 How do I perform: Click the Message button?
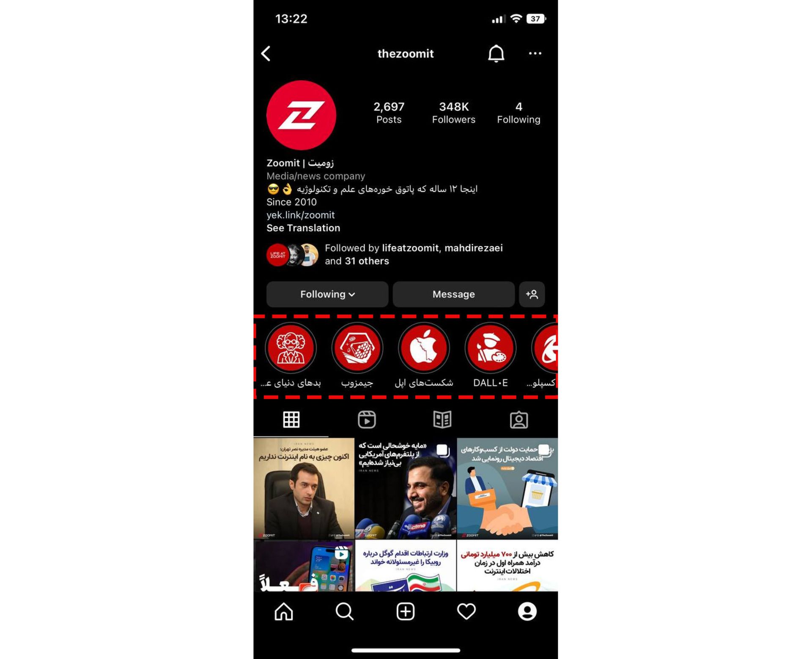coord(454,294)
